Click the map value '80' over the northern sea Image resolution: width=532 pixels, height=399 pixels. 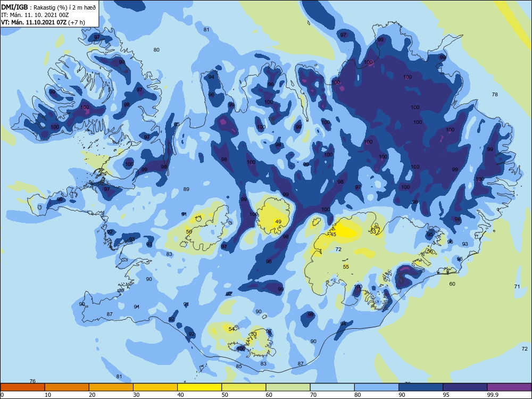pos(156,49)
